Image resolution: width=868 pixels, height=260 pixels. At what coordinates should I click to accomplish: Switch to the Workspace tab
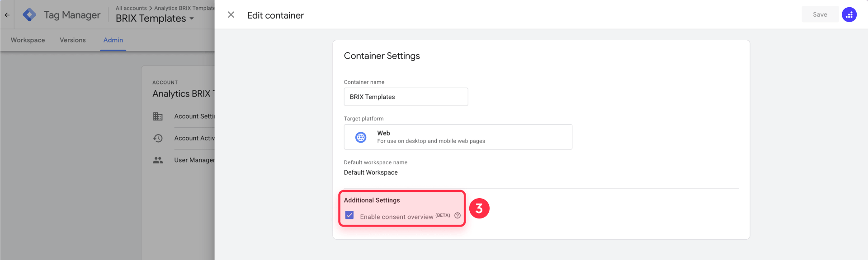tap(28, 40)
